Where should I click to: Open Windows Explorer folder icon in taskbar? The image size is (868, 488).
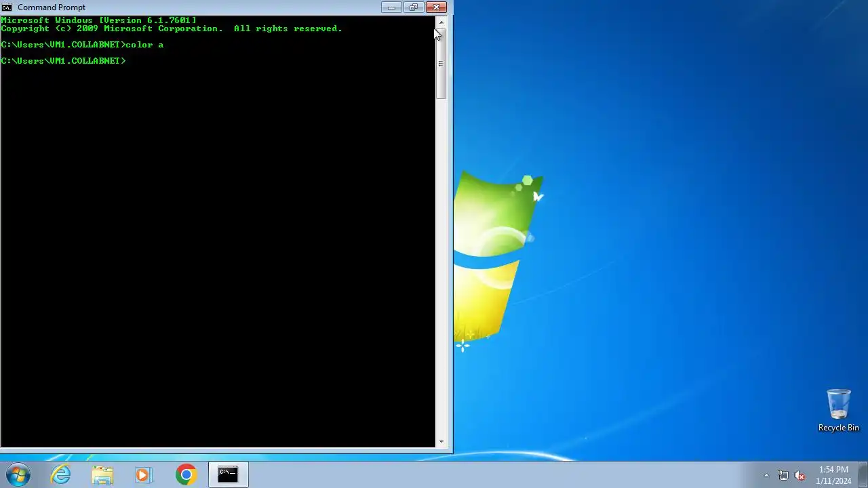coord(102,474)
